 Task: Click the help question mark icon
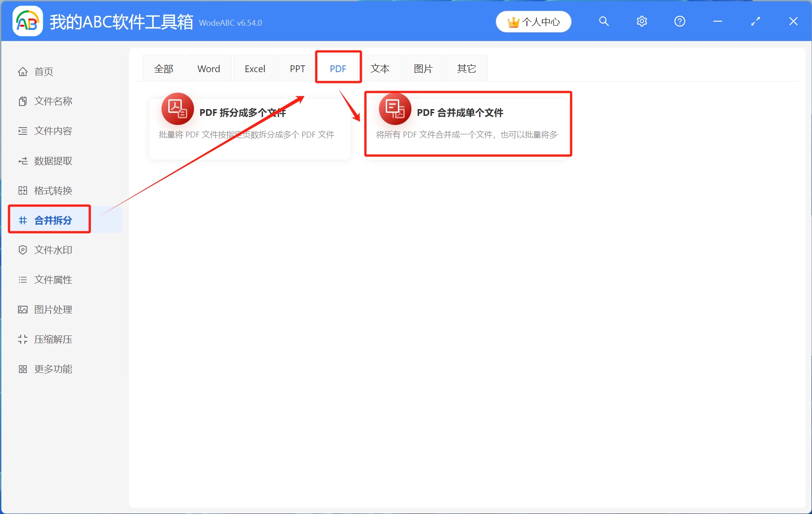coord(679,21)
